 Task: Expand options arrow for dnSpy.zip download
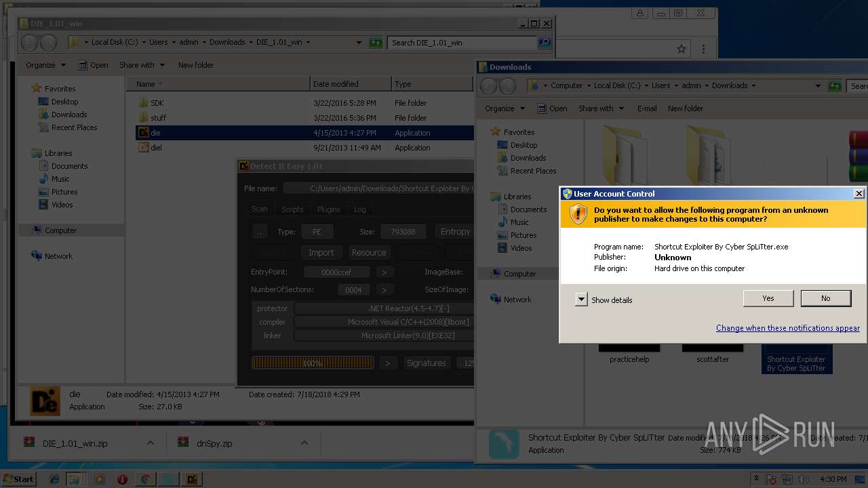click(304, 443)
